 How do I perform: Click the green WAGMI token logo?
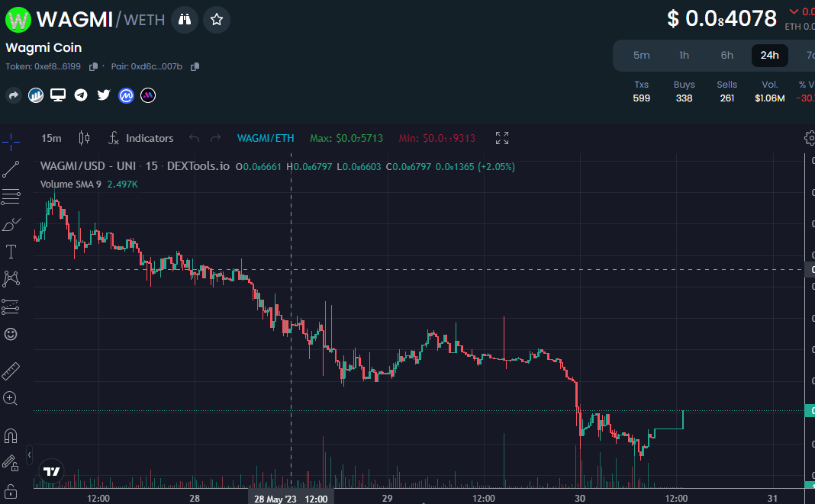[18, 20]
